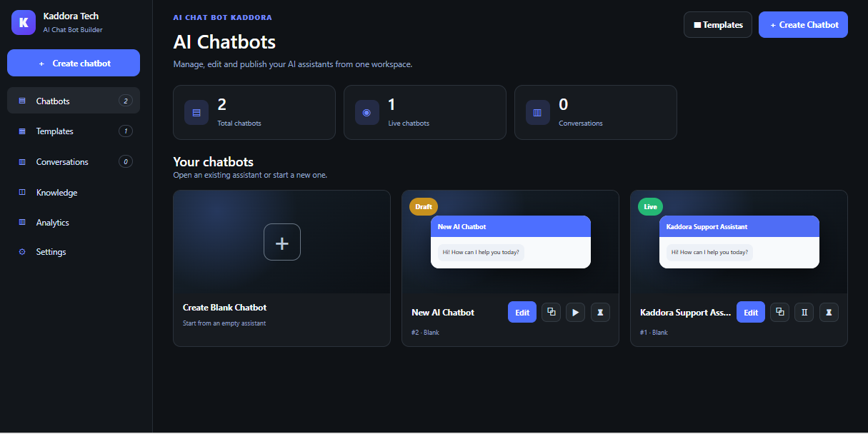
Task: Click the "AI Chatbots" page heading
Action: [224, 42]
